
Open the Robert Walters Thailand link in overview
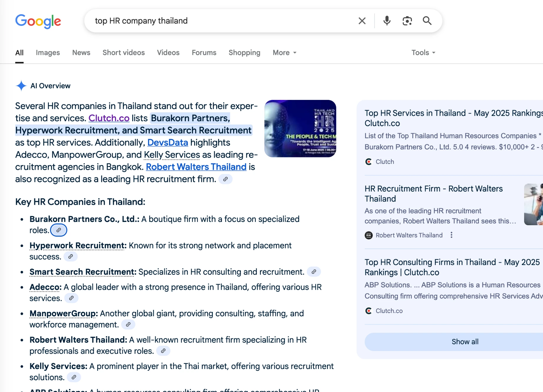(x=196, y=167)
